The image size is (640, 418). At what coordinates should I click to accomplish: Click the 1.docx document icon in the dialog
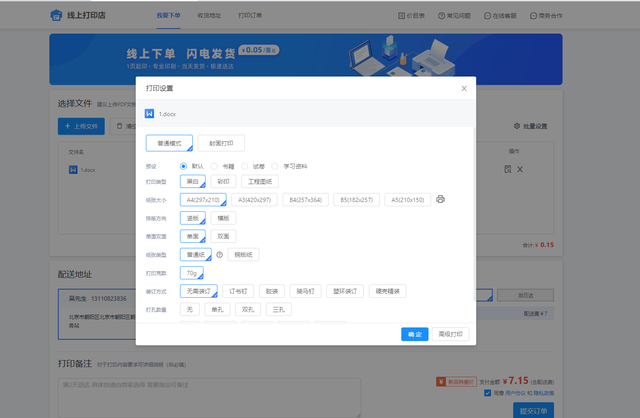click(x=150, y=114)
